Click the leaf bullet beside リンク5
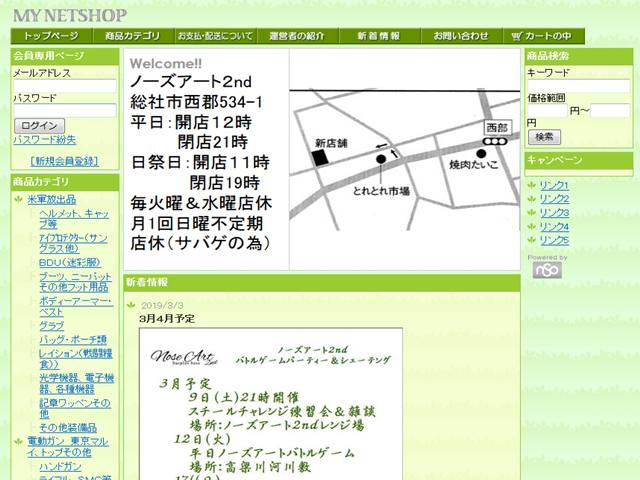The image size is (640, 480). 532,240
